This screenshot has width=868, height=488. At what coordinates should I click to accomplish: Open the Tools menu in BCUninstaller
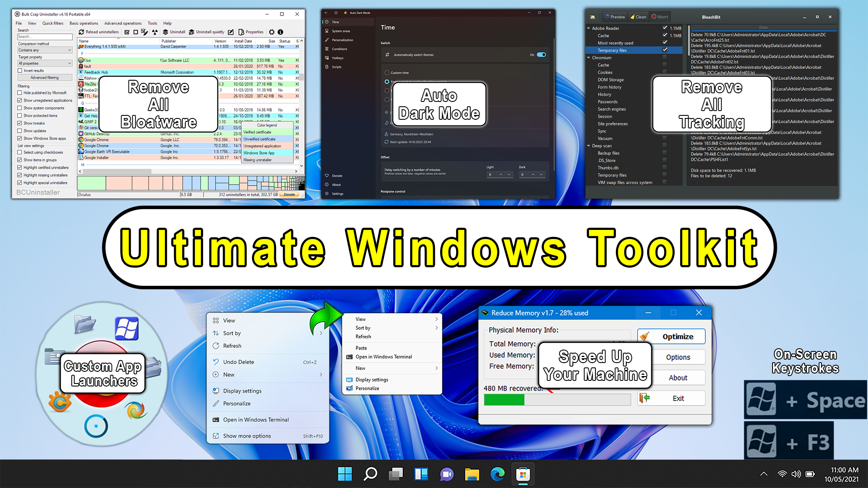click(x=152, y=23)
